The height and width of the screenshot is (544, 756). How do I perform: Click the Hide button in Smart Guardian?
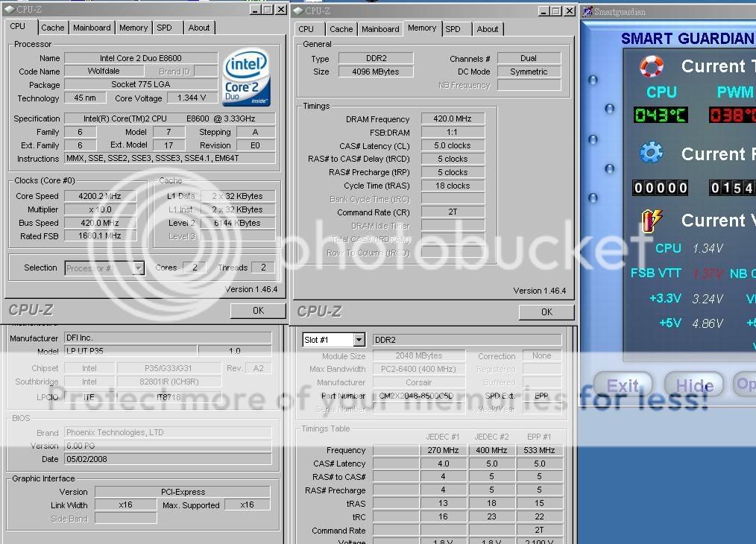point(694,385)
